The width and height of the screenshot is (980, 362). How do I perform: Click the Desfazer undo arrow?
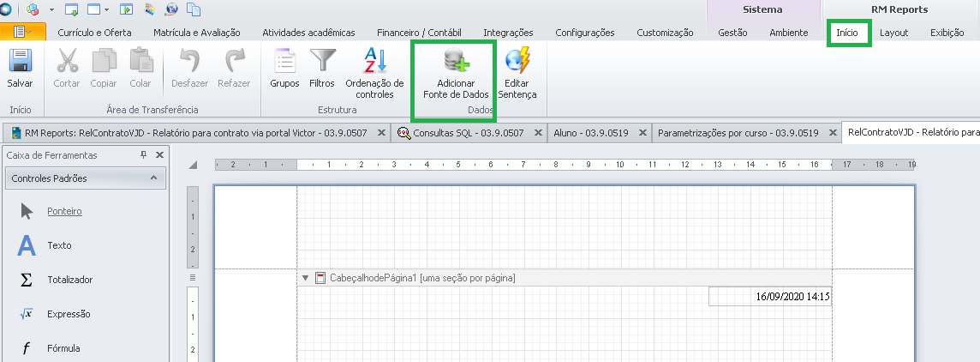click(188, 62)
